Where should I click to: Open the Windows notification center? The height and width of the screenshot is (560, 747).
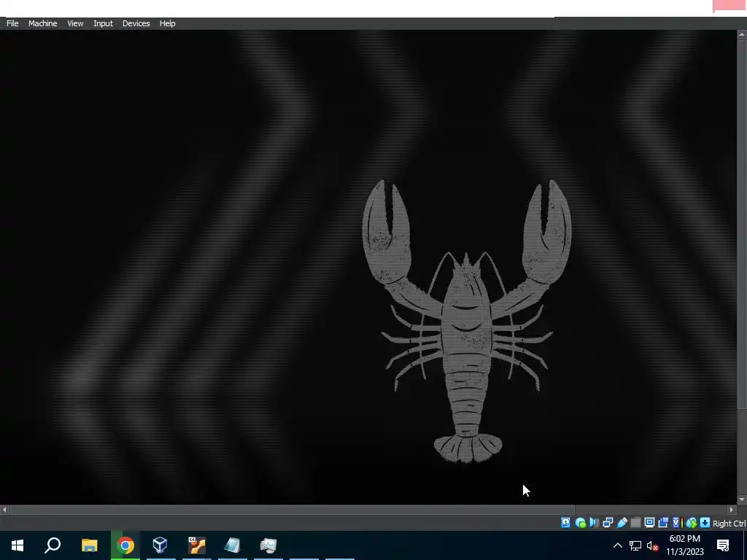pos(723,545)
